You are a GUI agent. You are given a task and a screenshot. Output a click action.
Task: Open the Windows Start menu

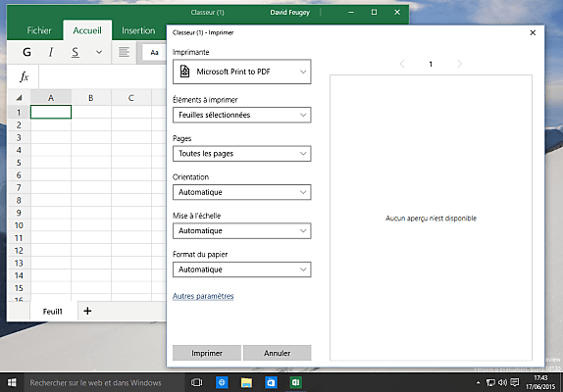pos(12,382)
